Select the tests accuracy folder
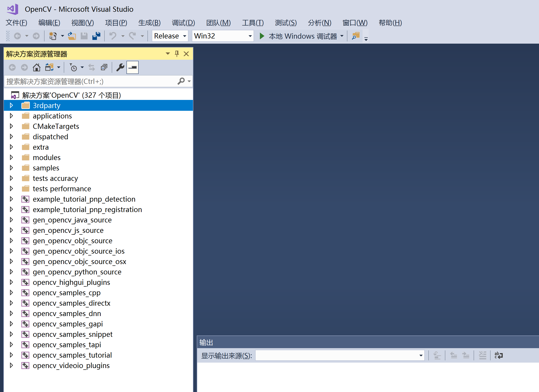The width and height of the screenshot is (539, 392). [x=55, y=178]
